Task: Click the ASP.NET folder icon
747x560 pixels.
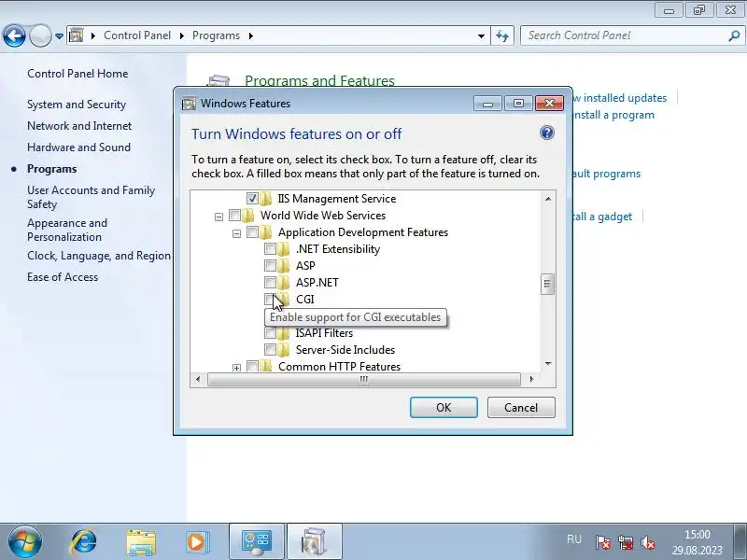Action: (284, 283)
